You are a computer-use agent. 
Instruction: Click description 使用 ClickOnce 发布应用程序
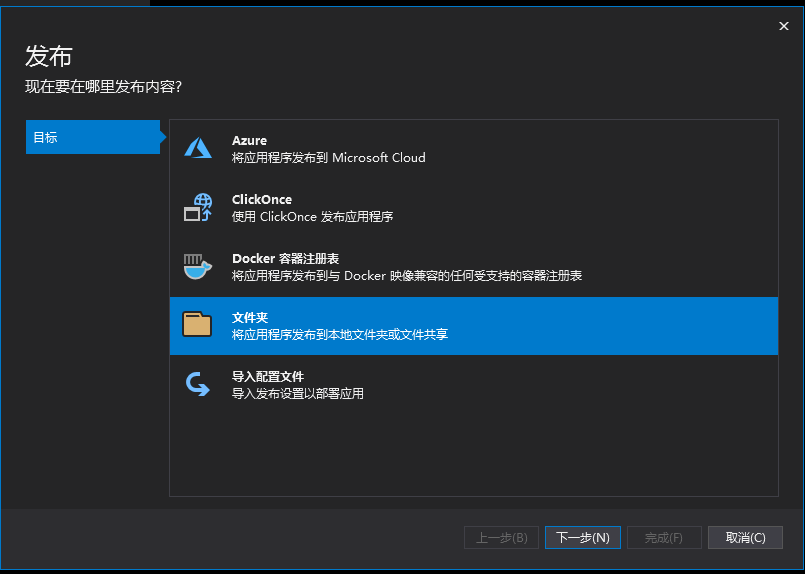(313, 217)
